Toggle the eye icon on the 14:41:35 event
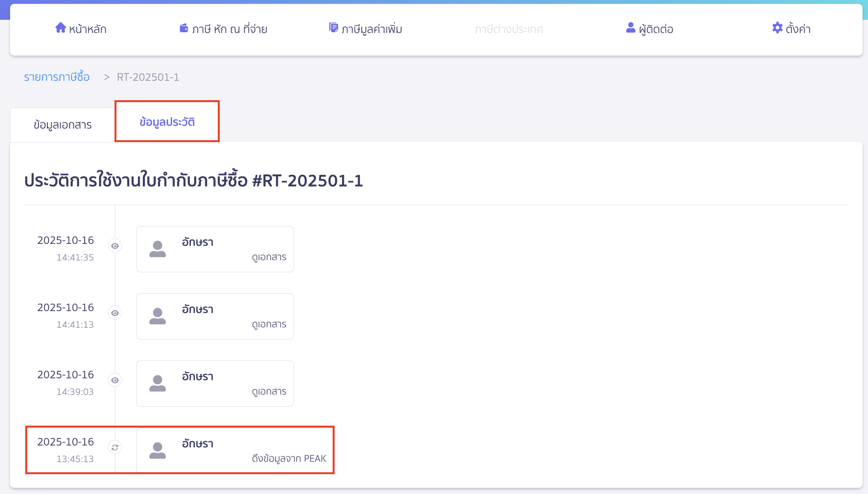Image resolution: width=868 pixels, height=494 pixels. (x=115, y=245)
